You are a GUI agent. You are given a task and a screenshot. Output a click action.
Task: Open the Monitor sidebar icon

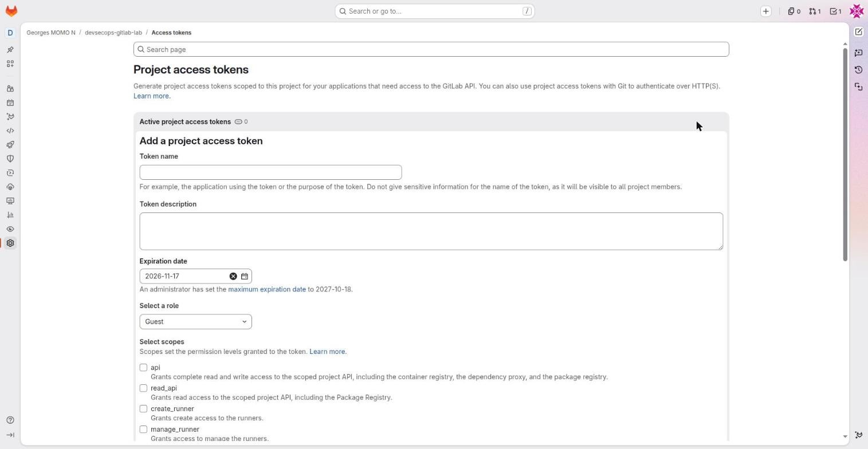[10, 201]
